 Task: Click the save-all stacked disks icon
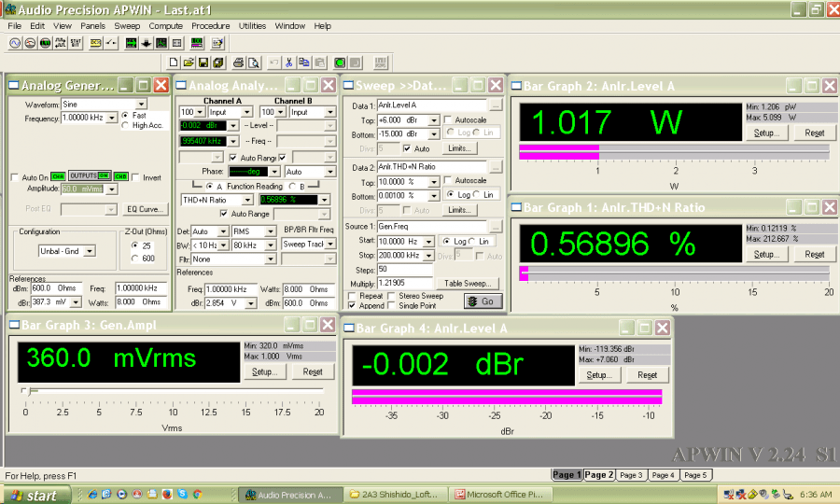218,63
